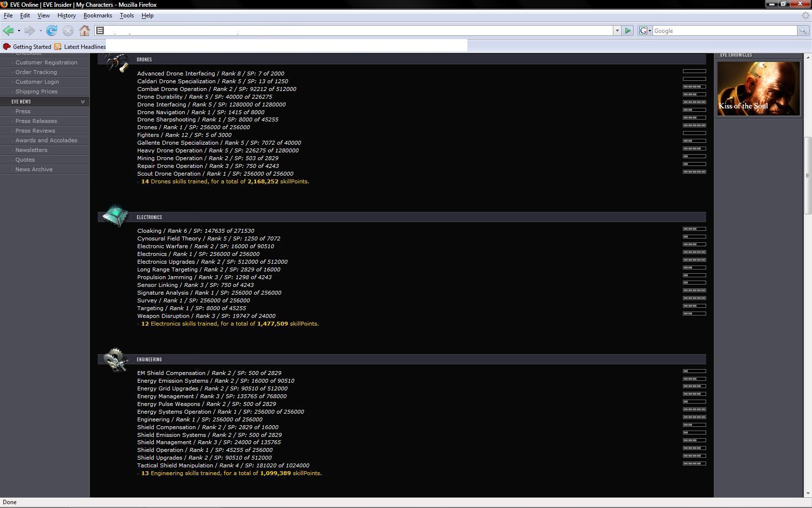Stop loading the page
The height and width of the screenshot is (508, 812).
68,31
